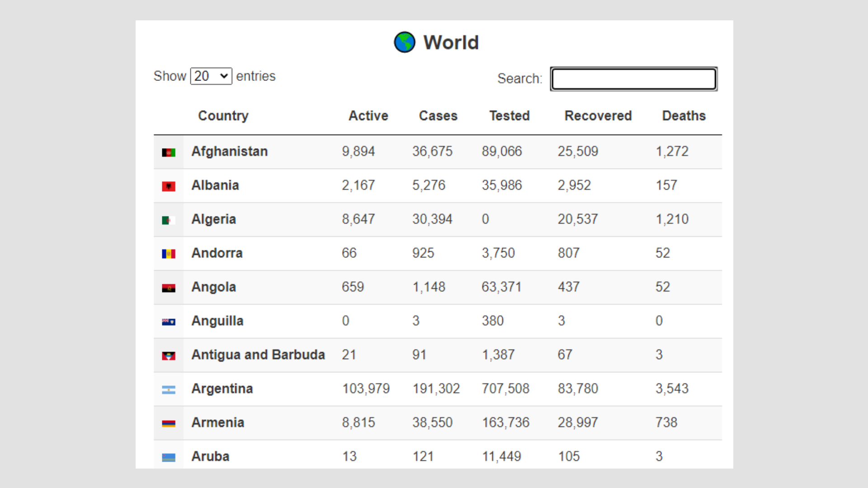This screenshot has height=488, width=868.
Task: Click the Argentina flag icon
Action: click(x=169, y=389)
